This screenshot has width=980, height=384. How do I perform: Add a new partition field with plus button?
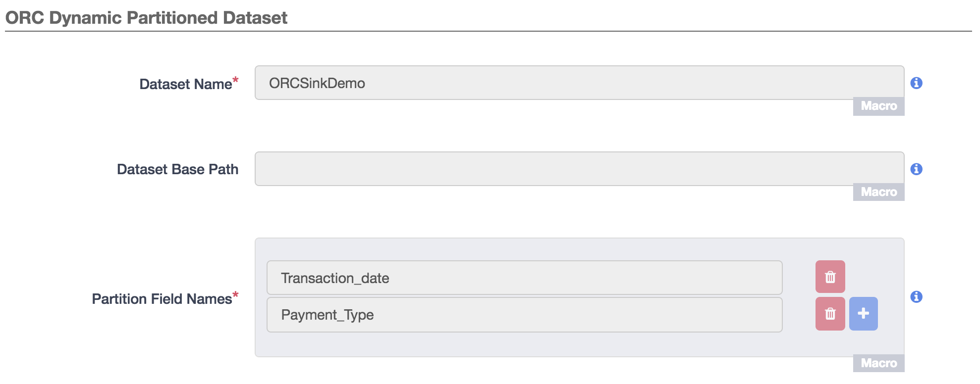click(x=863, y=313)
